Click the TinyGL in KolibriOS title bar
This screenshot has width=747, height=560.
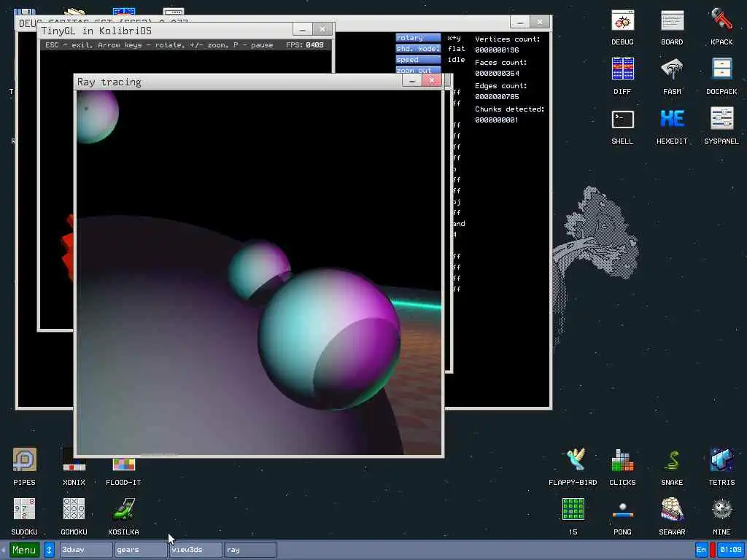[x=166, y=31]
